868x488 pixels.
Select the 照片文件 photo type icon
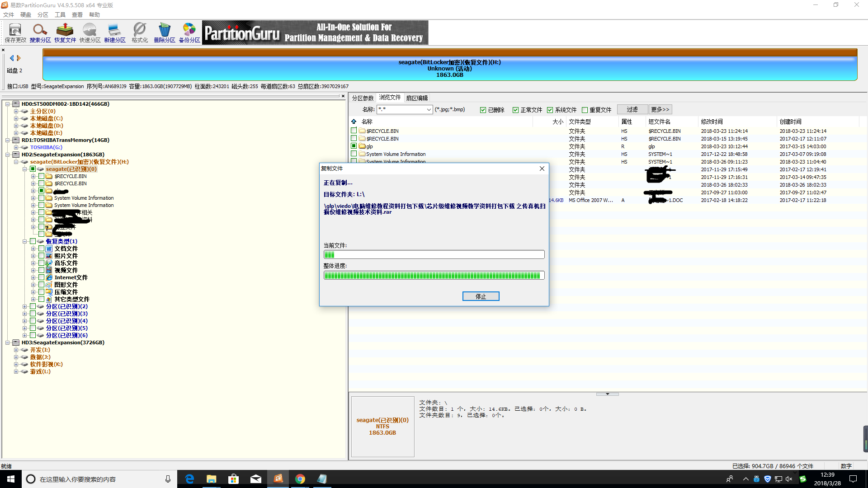click(49, 256)
